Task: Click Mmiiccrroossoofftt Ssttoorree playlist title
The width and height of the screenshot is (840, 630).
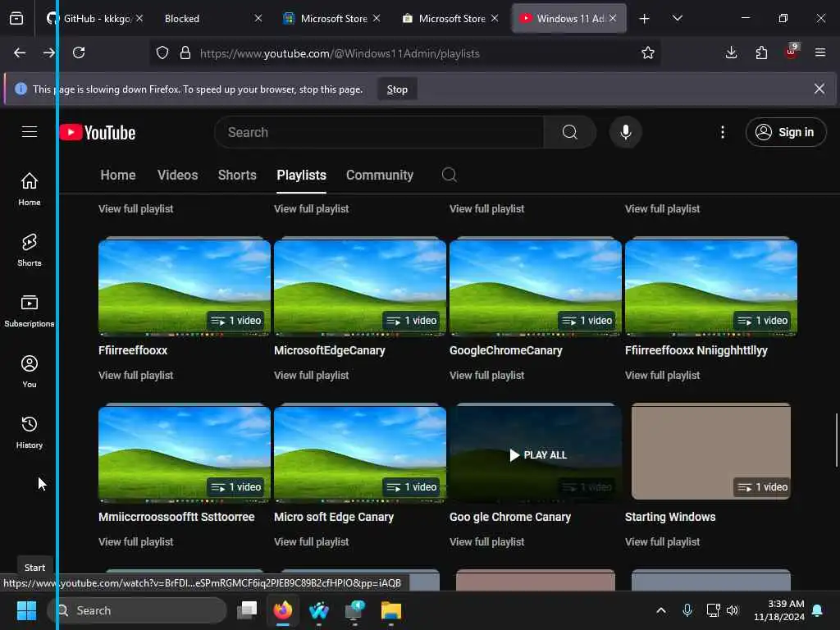Action: click(x=176, y=517)
